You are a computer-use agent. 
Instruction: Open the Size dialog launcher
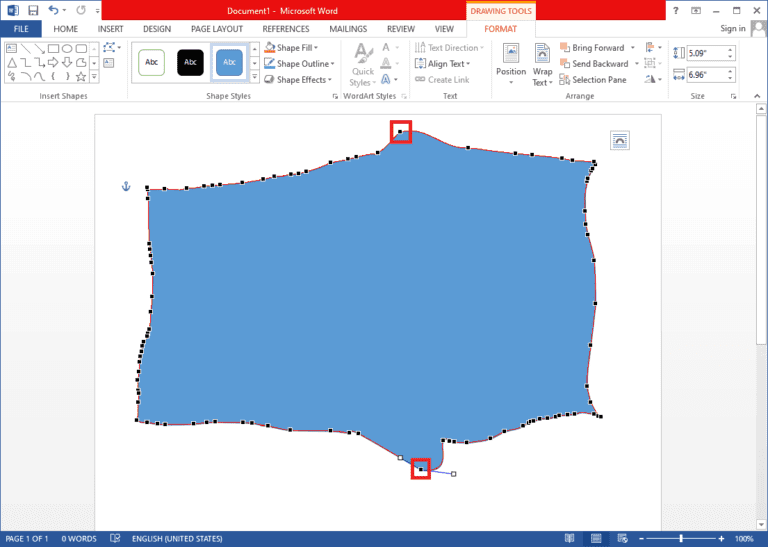click(733, 96)
